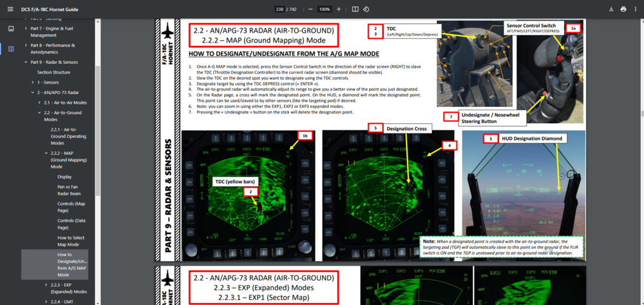
Task: Open Controls (Map Page) outline entry
Action: click(x=71, y=207)
